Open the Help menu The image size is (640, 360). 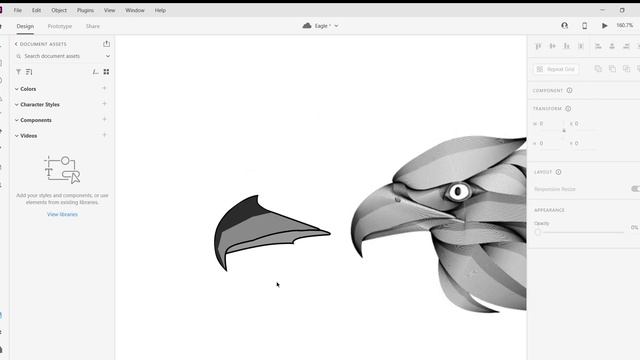coord(160,10)
